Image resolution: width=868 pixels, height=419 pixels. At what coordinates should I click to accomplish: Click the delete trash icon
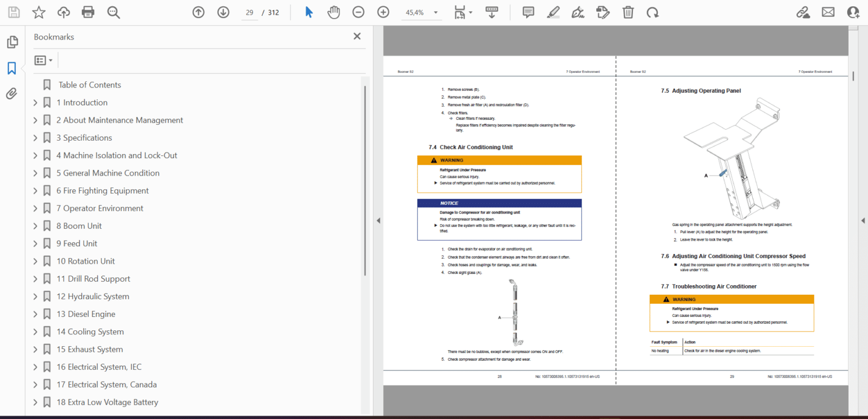[x=628, y=12]
